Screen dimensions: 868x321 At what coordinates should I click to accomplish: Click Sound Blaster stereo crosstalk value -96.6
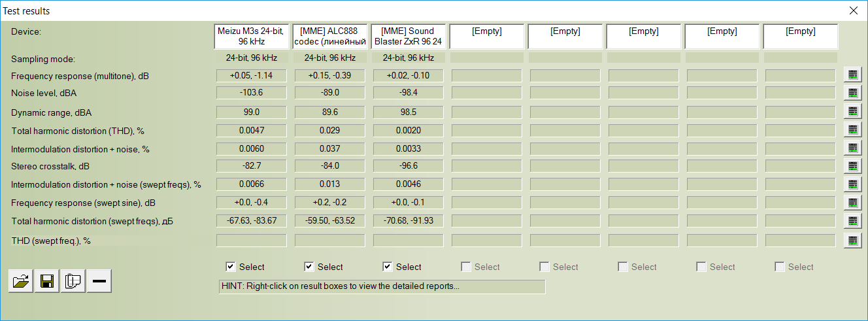pyautogui.click(x=409, y=167)
